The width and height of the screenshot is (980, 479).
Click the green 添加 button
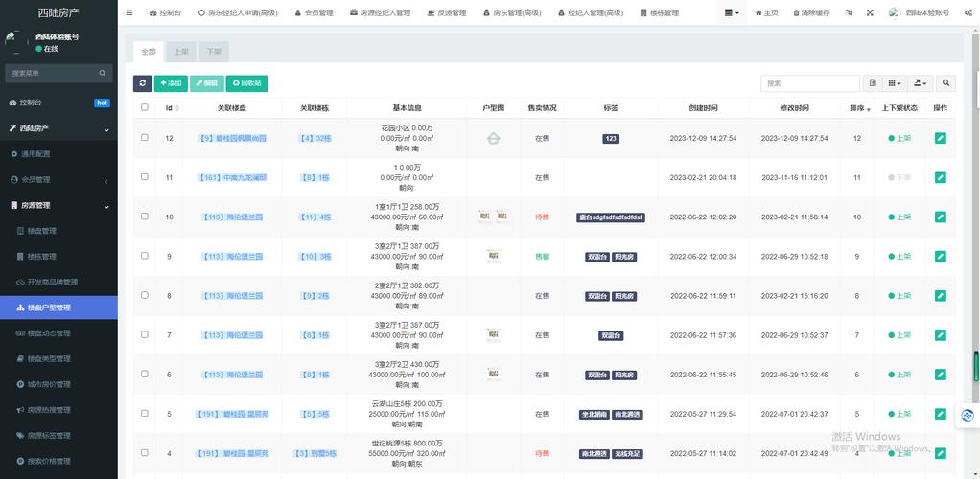pyautogui.click(x=171, y=83)
